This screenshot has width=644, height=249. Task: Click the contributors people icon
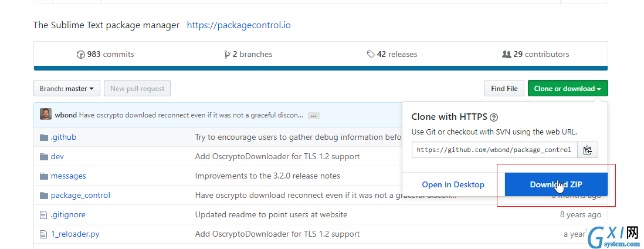click(506, 55)
